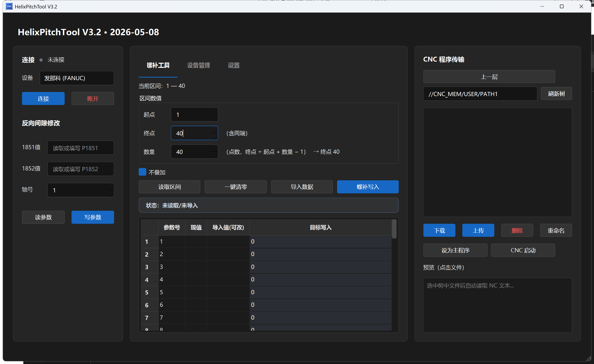Click the HelixPitchTool app icon in title bar
The image size is (594, 364).
click(9, 7)
